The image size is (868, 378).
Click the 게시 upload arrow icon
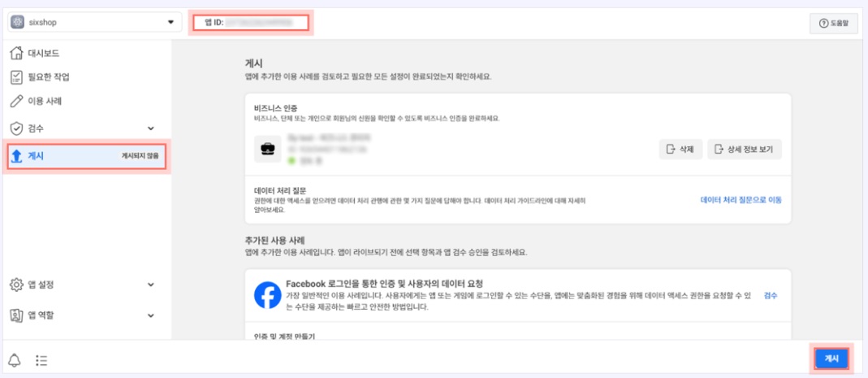pyautogui.click(x=16, y=157)
